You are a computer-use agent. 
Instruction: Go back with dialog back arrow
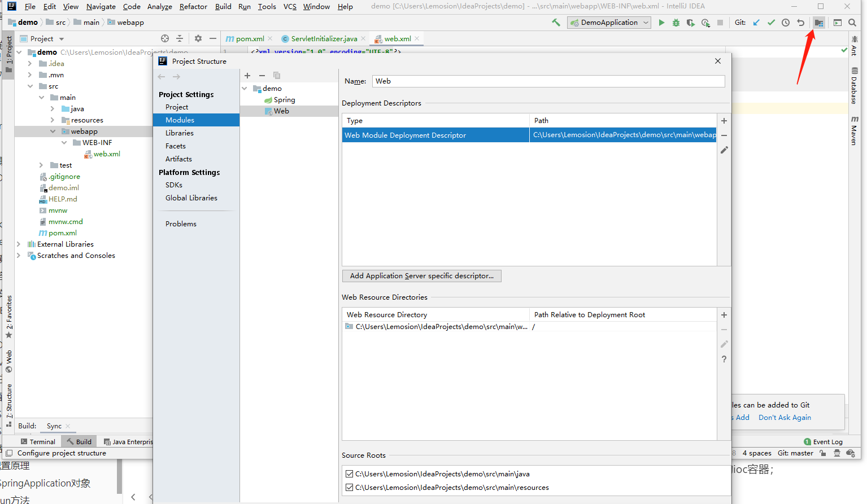tap(162, 77)
